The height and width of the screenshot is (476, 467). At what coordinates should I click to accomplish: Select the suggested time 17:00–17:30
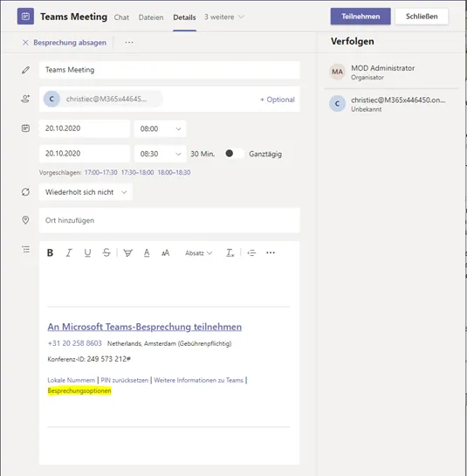pos(100,172)
